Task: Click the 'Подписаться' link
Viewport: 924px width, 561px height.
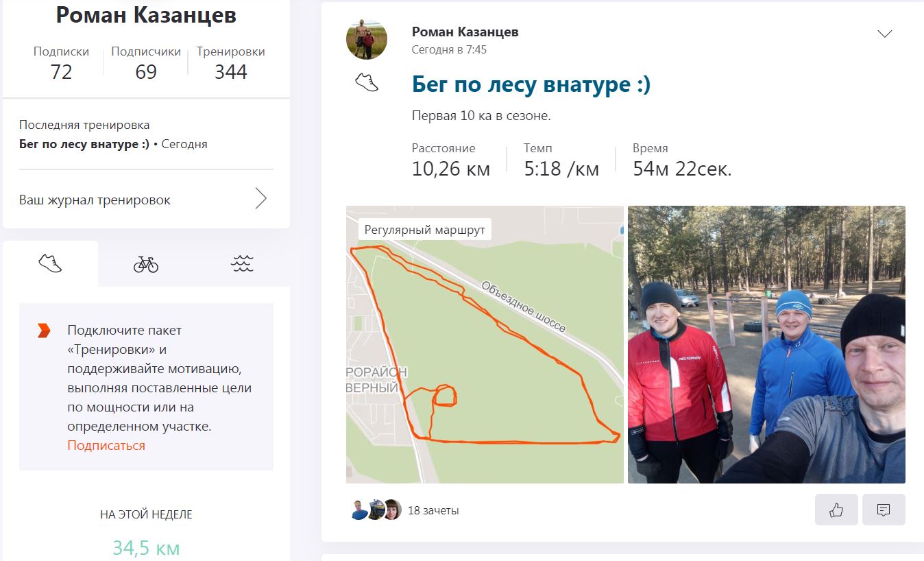Action: tap(106, 445)
